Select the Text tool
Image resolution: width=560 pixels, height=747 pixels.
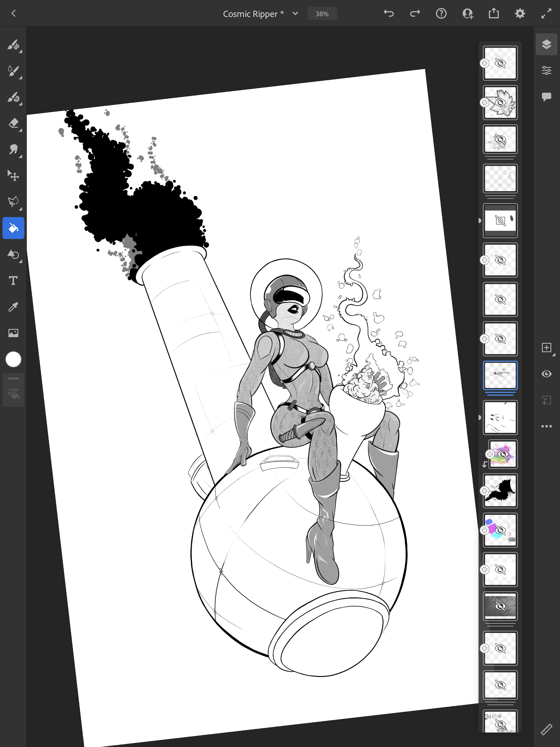[13, 281]
